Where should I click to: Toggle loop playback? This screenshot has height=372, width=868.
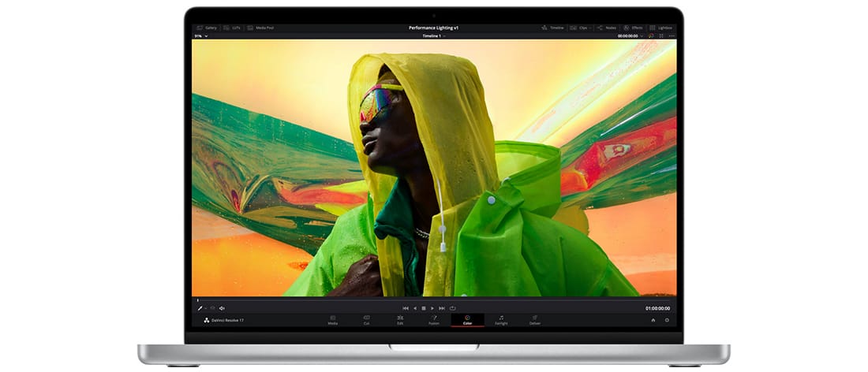click(x=452, y=308)
